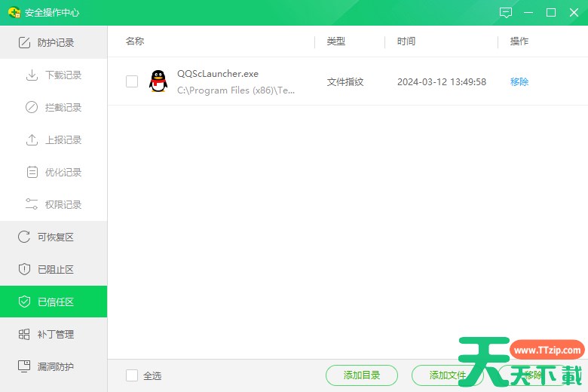Screen dimensions: 588x392
Task: Select the 优化记录 optimization records icon
Action: click(x=32, y=173)
